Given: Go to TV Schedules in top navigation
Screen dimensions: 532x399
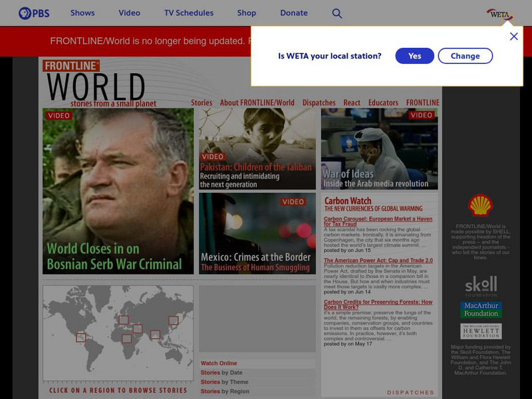Looking at the screenshot, I should pos(188,12).
